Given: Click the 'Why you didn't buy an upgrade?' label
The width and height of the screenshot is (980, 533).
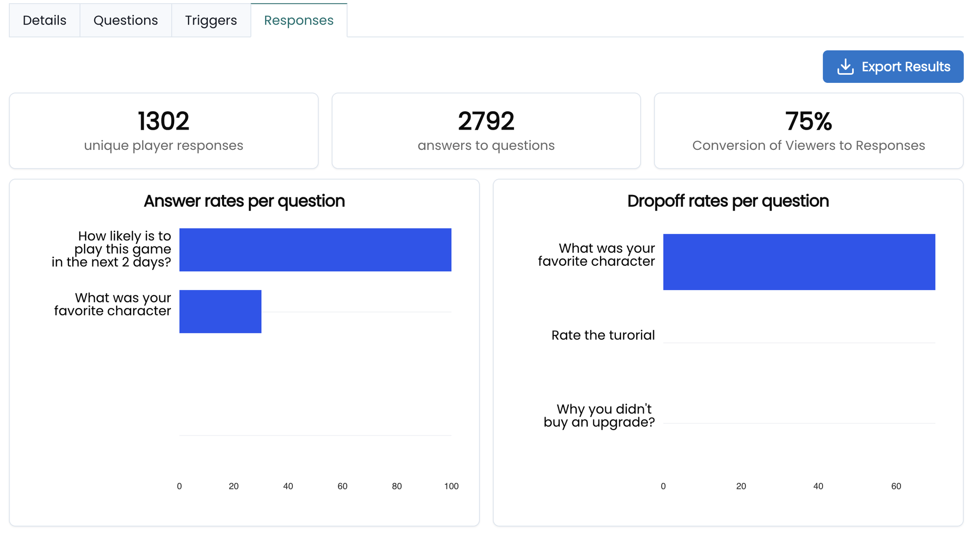Looking at the screenshot, I should [599, 416].
